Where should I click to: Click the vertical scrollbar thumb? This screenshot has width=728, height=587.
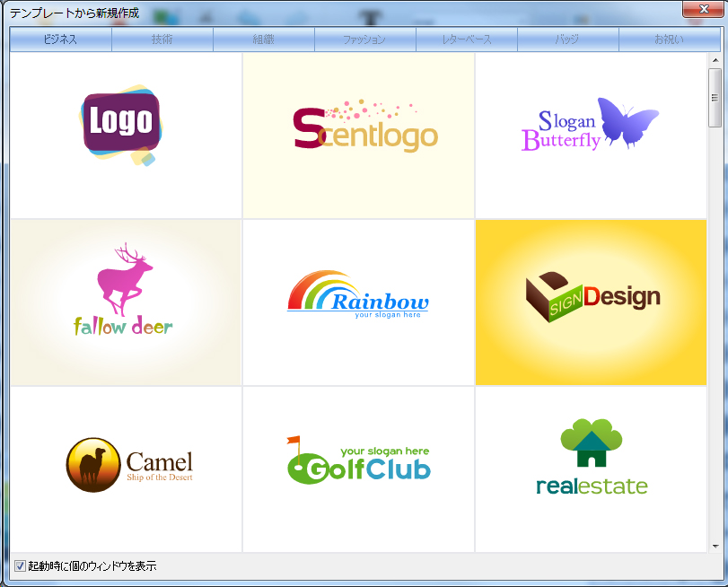[x=715, y=98]
